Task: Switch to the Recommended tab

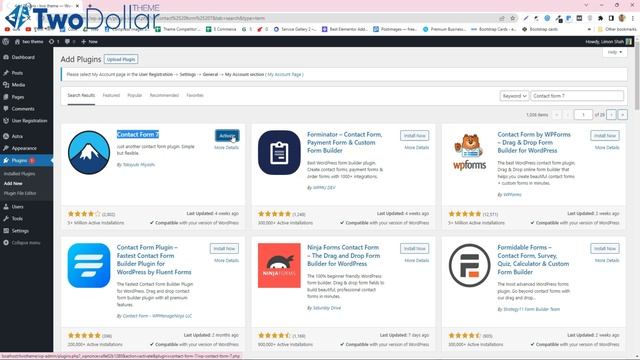Action: [164, 96]
